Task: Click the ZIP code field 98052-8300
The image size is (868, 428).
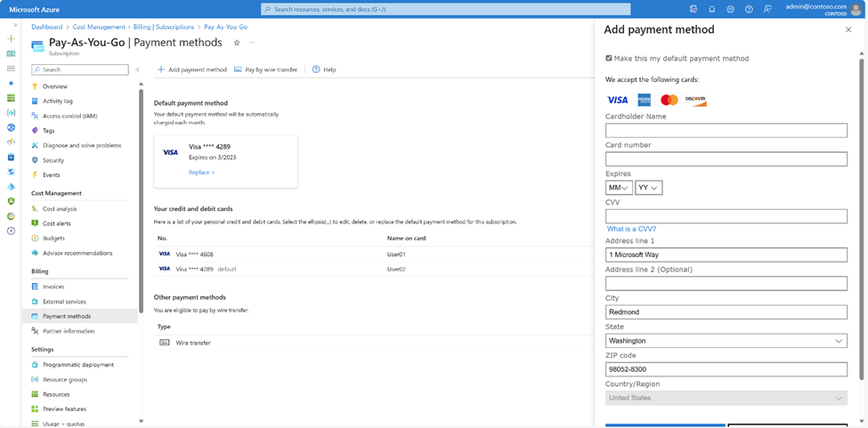Action: pyautogui.click(x=726, y=369)
